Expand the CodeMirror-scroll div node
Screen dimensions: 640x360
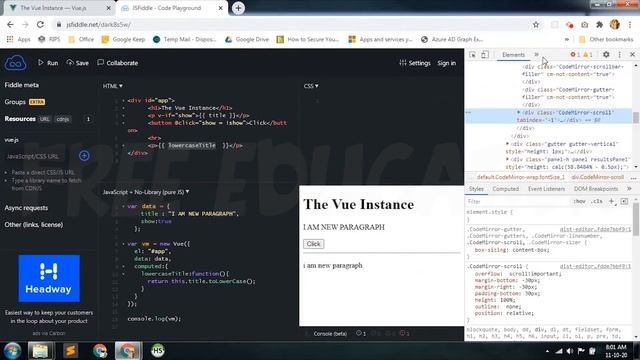(x=519, y=112)
